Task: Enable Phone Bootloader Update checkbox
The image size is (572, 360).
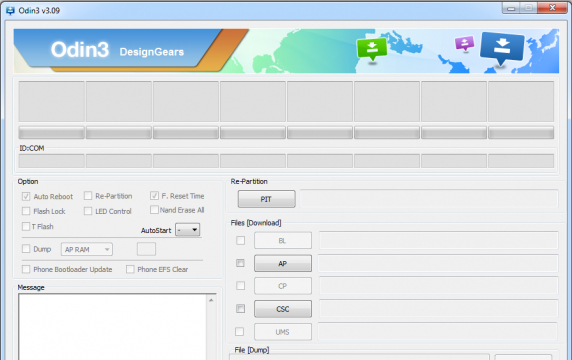Action: pyautogui.click(x=26, y=269)
